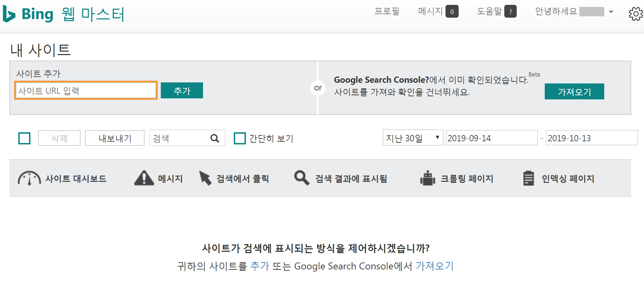Image resolution: width=644 pixels, height=285 pixels.
Task: Click the 가져오기 link at bottom
Action: 434,266
